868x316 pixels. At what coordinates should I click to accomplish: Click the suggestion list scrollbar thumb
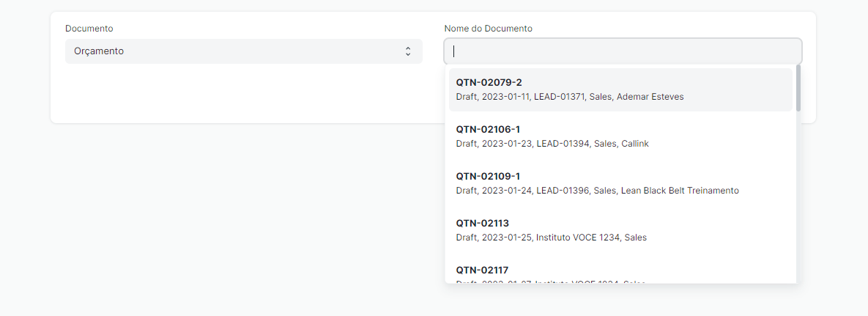(798, 87)
